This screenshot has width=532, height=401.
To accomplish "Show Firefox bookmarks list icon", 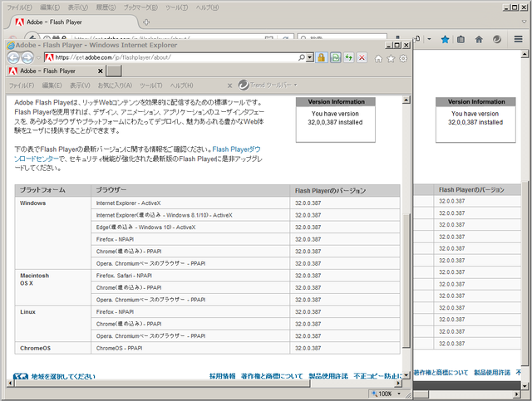I will point(461,39).
